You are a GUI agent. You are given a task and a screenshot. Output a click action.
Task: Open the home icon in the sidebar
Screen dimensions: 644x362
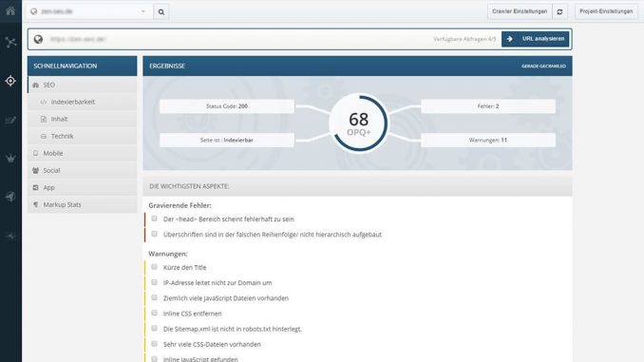tap(10, 10)
